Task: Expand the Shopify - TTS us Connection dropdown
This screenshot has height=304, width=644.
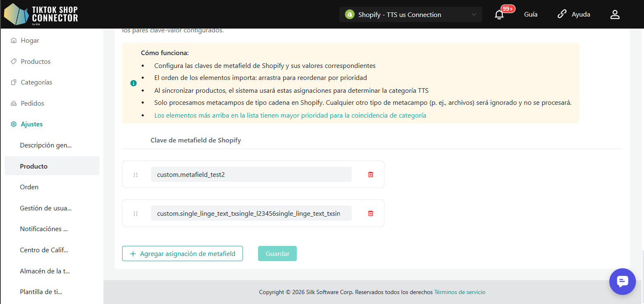Action: tap(410, 14)
